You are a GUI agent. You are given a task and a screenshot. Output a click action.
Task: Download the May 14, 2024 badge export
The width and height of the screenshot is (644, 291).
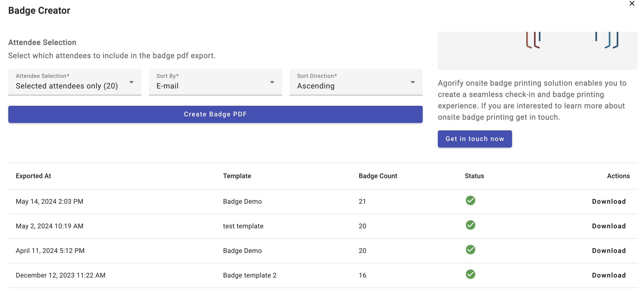tap(609, 201)
